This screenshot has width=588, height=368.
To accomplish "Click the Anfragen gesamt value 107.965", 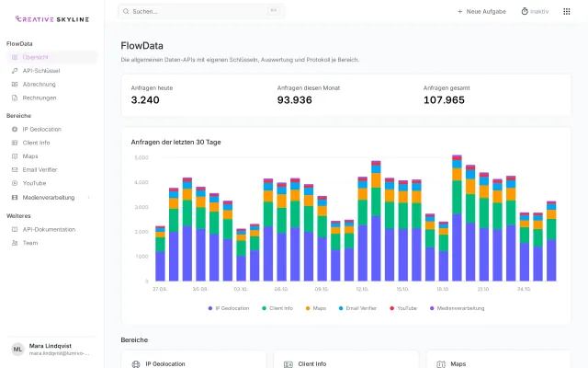I will point(444,100).
